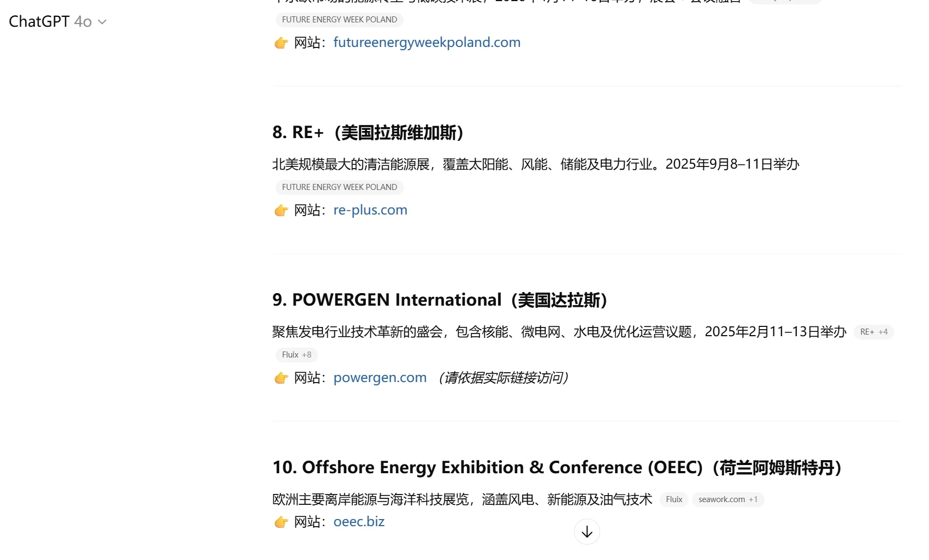The height and width of the screenshot is (560, 929).
Task: Open the Fluix +8 citation chip
Action: click(297, 355)
